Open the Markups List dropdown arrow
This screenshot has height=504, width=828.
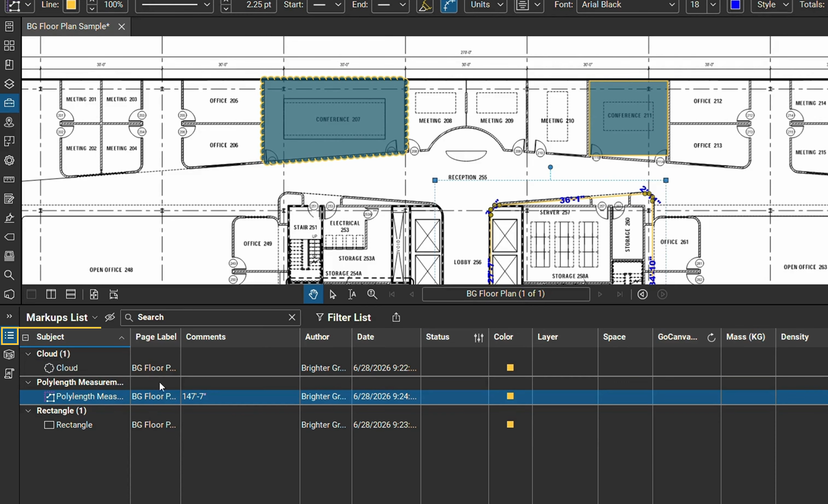[95, 318]
